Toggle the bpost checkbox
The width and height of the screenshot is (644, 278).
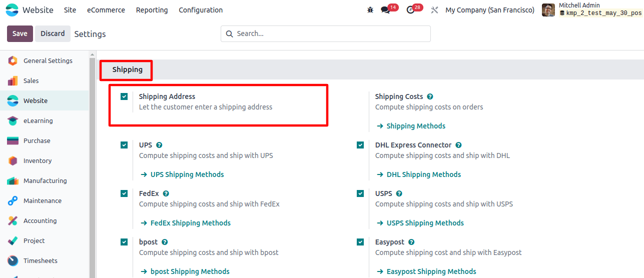[x=124, y=242]
